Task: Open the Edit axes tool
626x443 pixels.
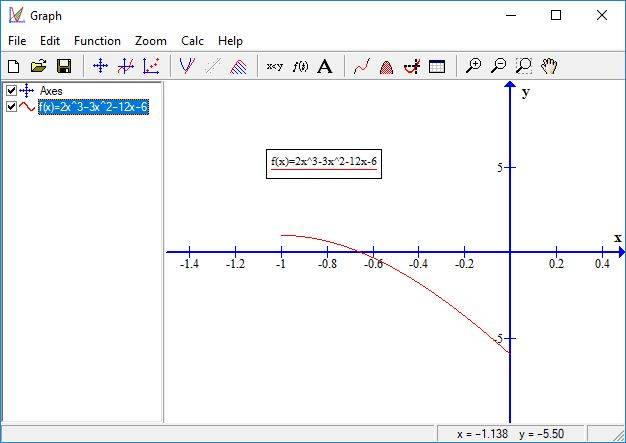Action: click(x=100, y=67)
